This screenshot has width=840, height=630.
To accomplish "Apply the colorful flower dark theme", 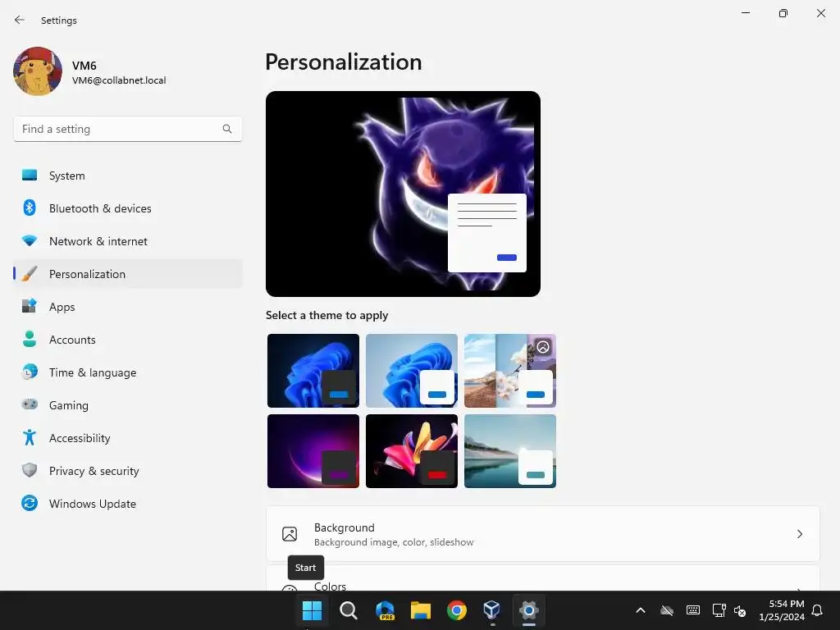I will click(412, 451).
